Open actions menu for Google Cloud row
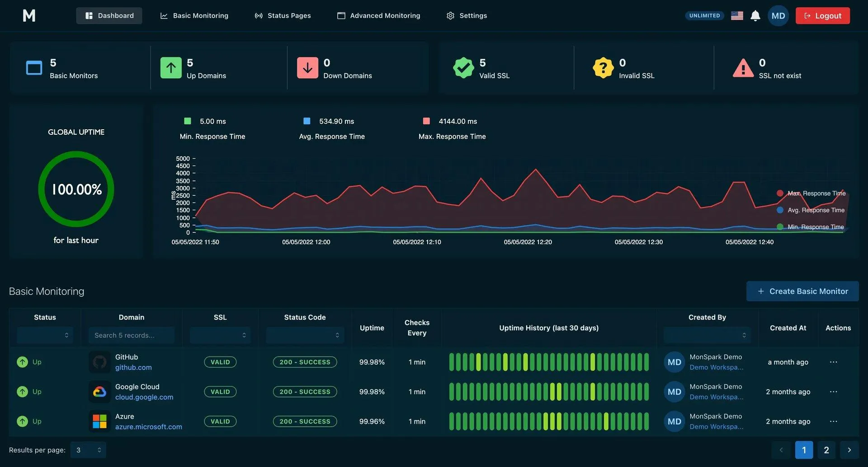 [834, 392]
